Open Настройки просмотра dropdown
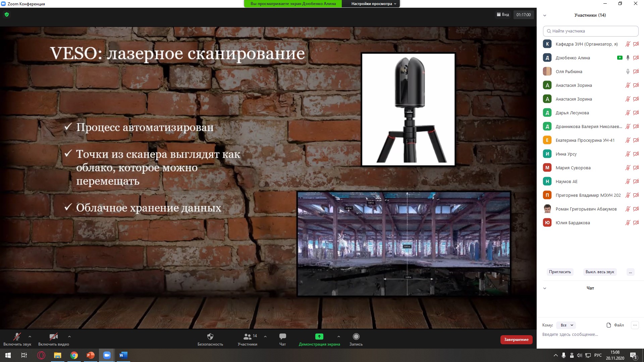Screen dimensions: 644x362 [x=374, y=4]
